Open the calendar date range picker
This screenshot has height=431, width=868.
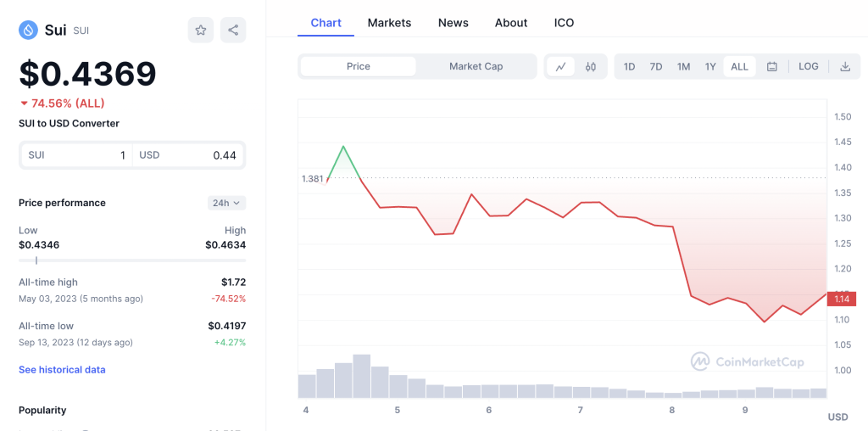[771, 66]
